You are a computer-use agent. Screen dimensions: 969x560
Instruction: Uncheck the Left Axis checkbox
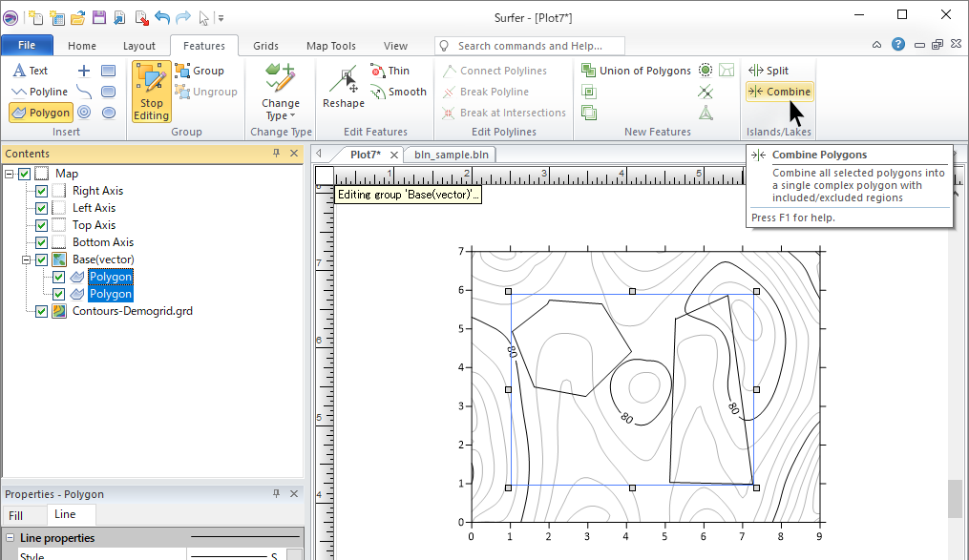pyautogui.click(x=41, y=208)
